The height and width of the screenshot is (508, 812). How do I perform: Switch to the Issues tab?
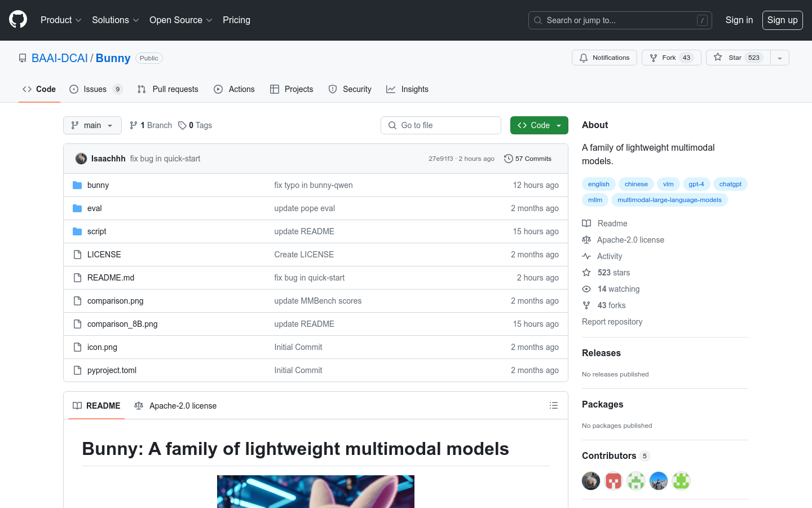pos(96,89)
